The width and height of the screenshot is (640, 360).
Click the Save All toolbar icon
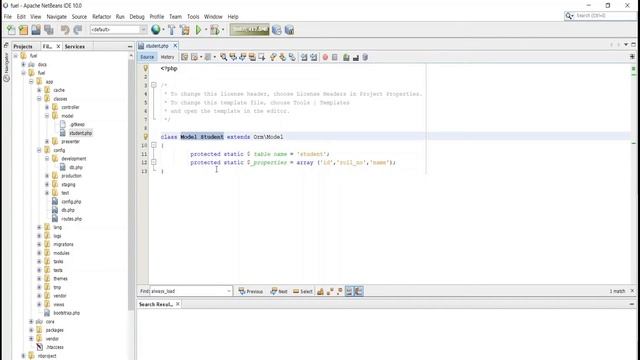(x=49, y=30)
